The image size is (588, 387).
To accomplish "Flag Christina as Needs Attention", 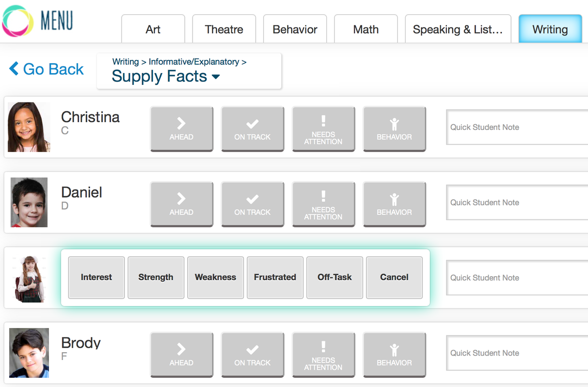I will [x=323, y=129].
